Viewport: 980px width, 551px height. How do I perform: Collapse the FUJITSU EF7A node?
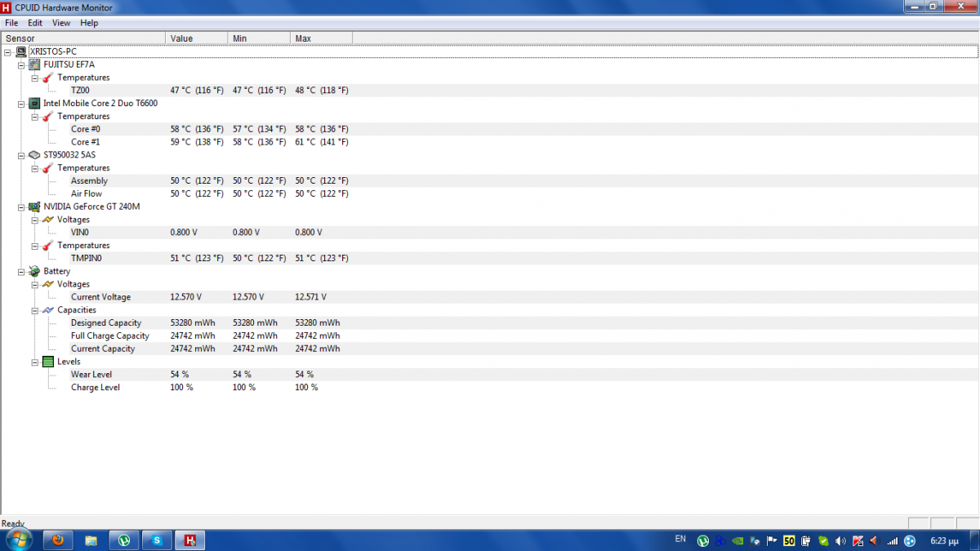(x=22, y=64)
